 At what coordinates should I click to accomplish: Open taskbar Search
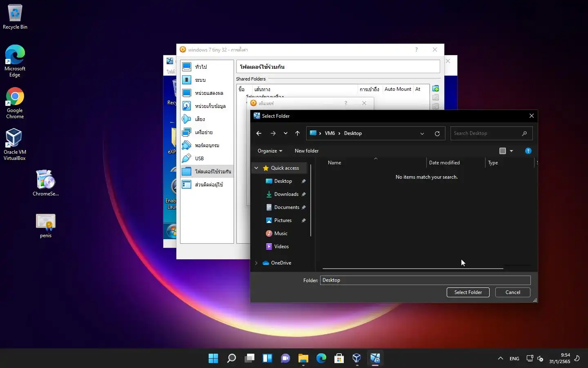click(231, 359)
